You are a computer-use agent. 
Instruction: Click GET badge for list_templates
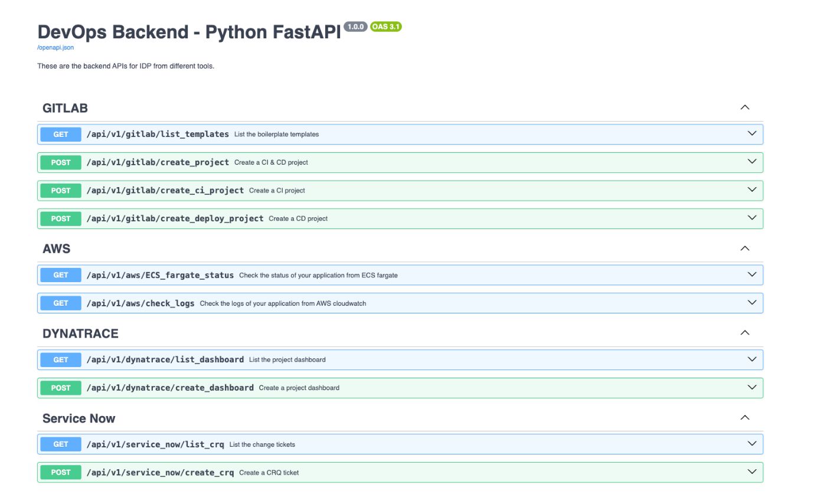[x=61, y=134]
